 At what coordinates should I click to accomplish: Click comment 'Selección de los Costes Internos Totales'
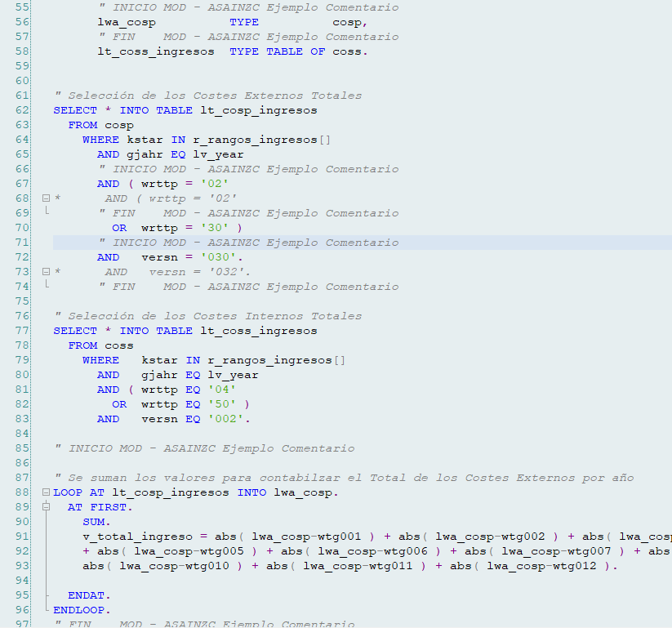coord(215,316)
